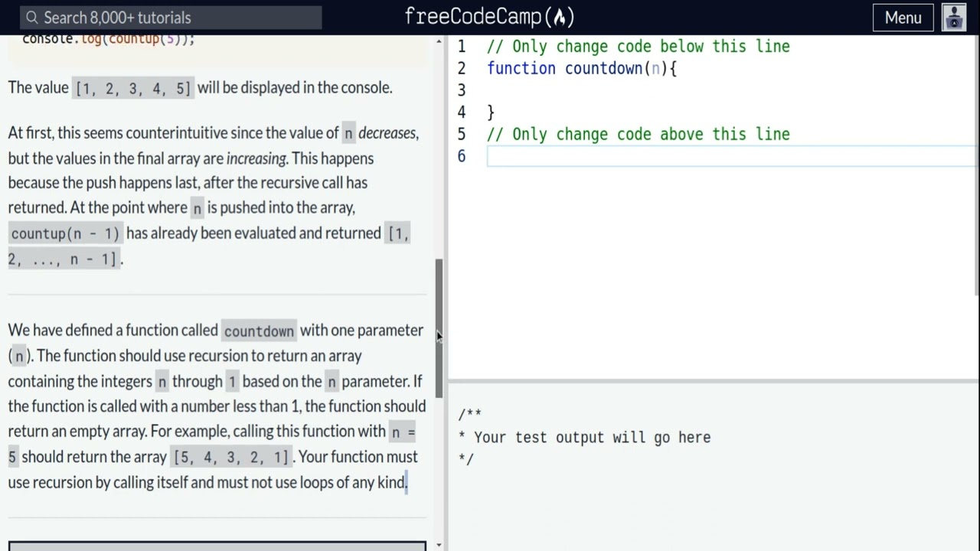Click the '[5, 4, 3, 2, 1]' code snippet
The height and width of the screenshot is (551, 980).
pos(231,457)
